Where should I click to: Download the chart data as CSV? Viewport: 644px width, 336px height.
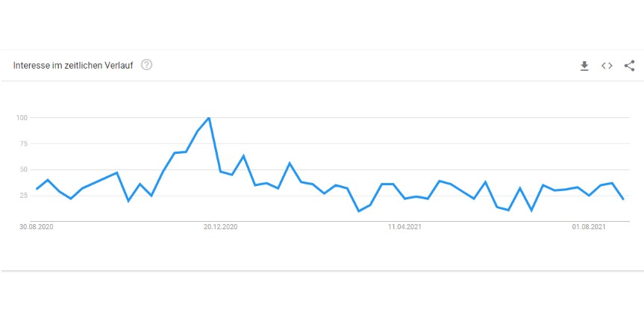tap(584, 66)
